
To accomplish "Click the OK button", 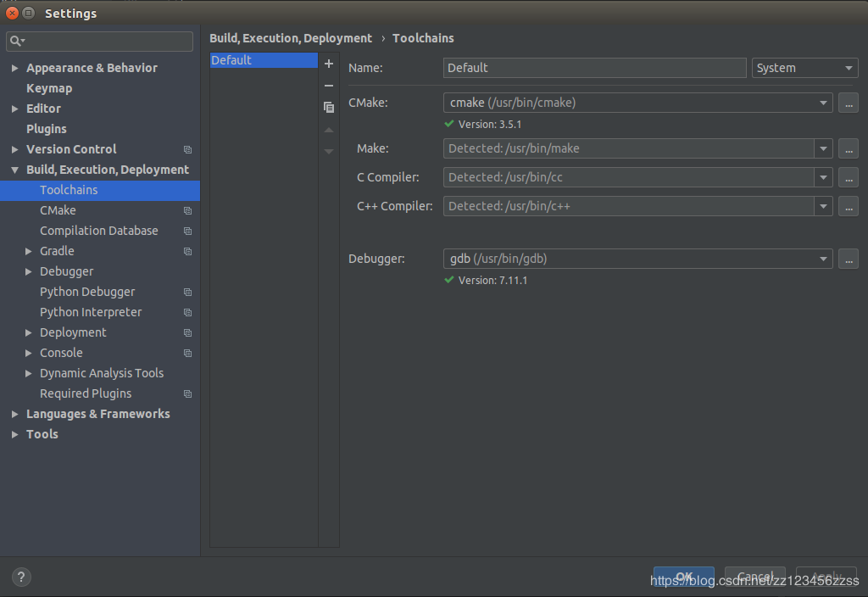I will (683, 577).
